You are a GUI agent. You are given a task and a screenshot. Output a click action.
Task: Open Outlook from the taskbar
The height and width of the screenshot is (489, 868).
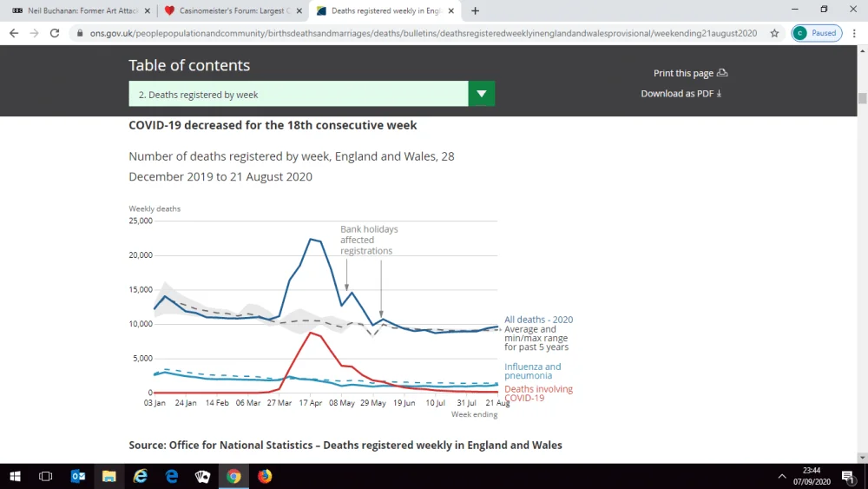click(x=78, y=476)
